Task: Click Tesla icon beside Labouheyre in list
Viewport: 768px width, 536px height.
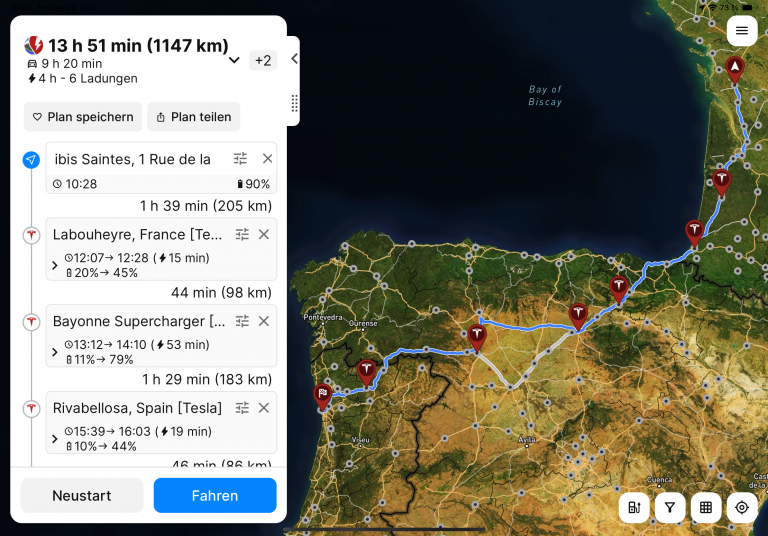Action: [x=31, y=235]
